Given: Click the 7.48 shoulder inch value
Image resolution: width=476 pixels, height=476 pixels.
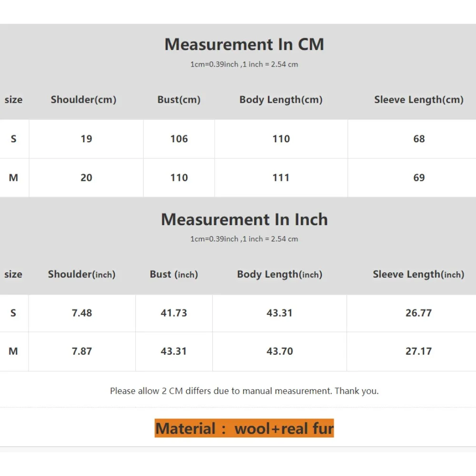Looking at the screenshot, I should 82,313.
